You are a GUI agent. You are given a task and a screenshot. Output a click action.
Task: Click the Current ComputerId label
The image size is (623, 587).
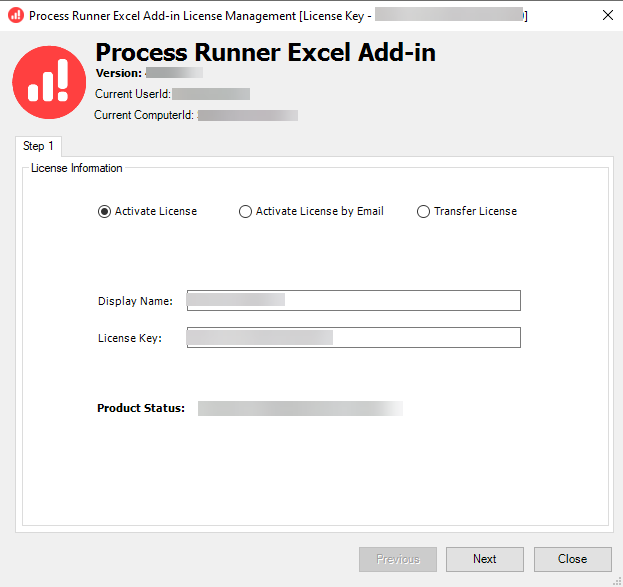pos(144,115)
